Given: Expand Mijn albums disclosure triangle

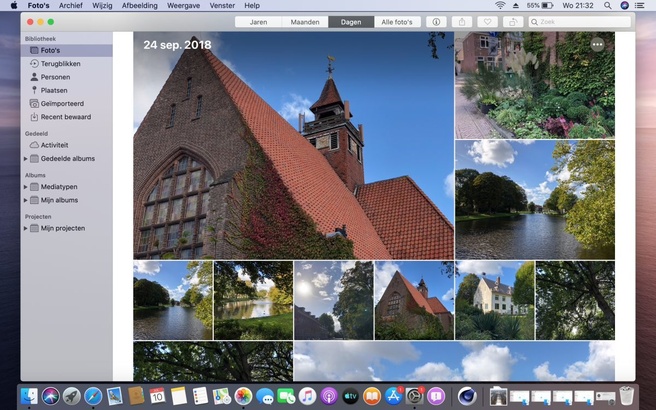Looking at the screenshot, I should [x=26, y=200].
